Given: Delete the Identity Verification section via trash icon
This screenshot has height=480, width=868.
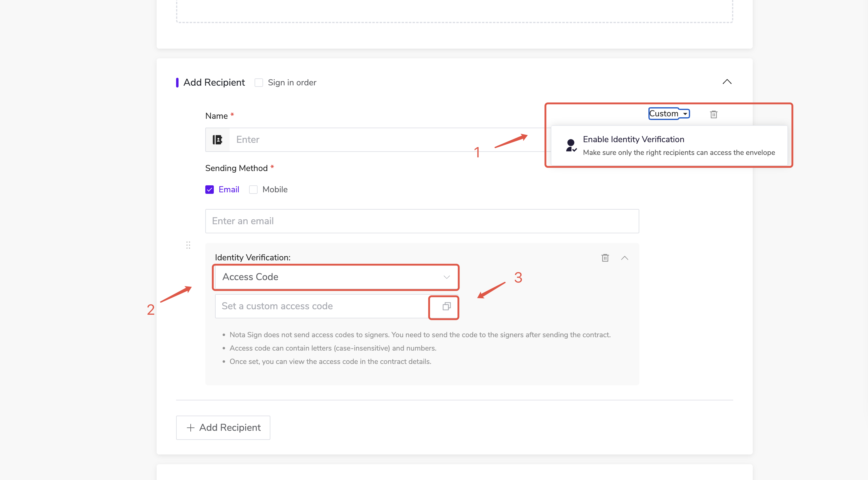Looking at the screenshot, I should [x=605, y=258].
